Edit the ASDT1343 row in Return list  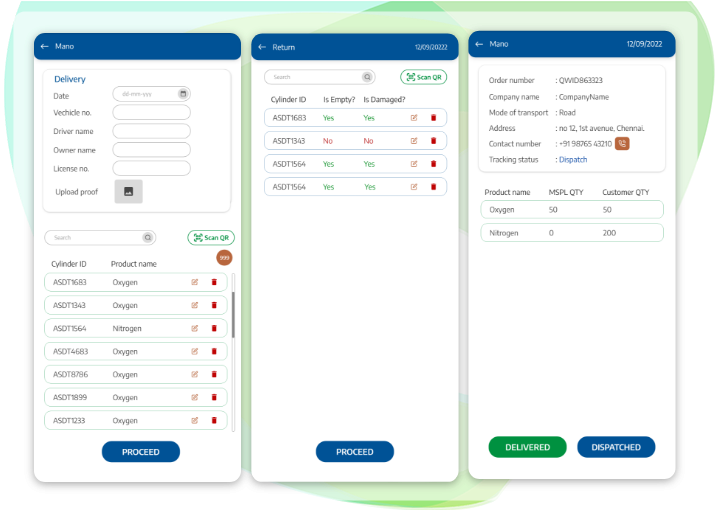[x=414, y=141]
